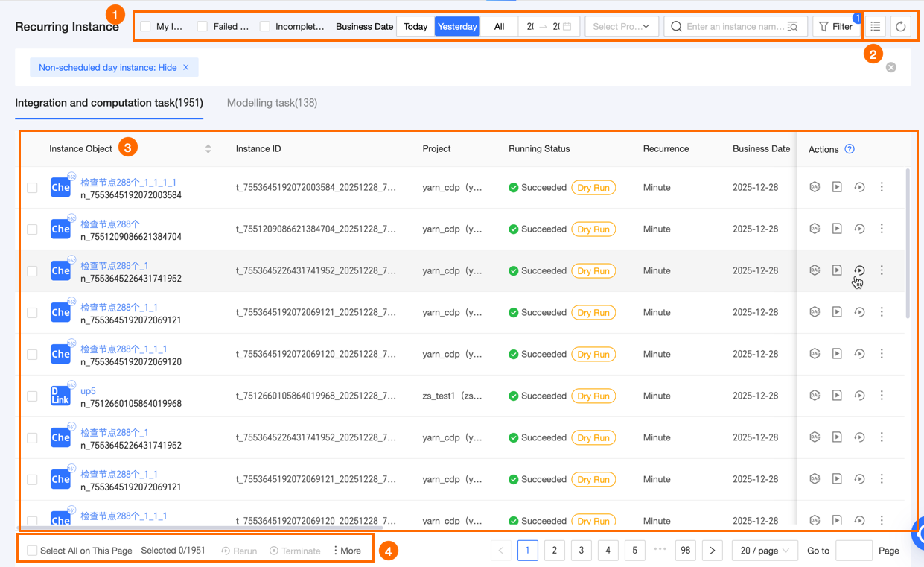Click the calendar icon in date range
This screenshot has height=567, width=924.
pyautogui.click(x=567, y=27)
